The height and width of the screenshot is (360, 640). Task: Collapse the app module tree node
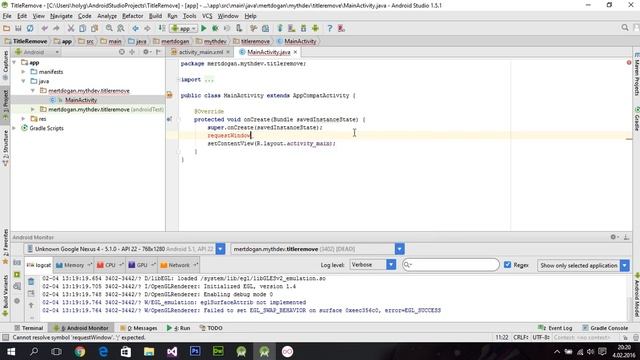pos(14,62)
